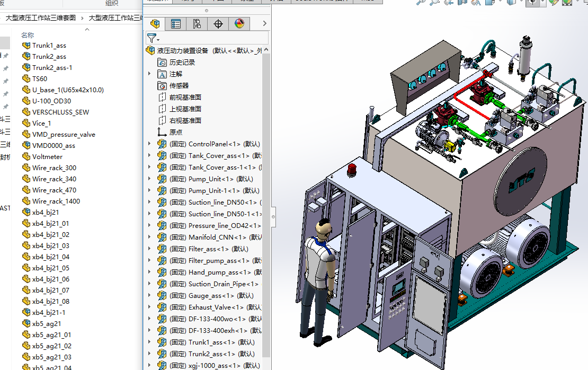The height and width of the screenshot is (370, 588).
Task: Expand the Gauge_ass<1> component
Action: click(149, 295)
